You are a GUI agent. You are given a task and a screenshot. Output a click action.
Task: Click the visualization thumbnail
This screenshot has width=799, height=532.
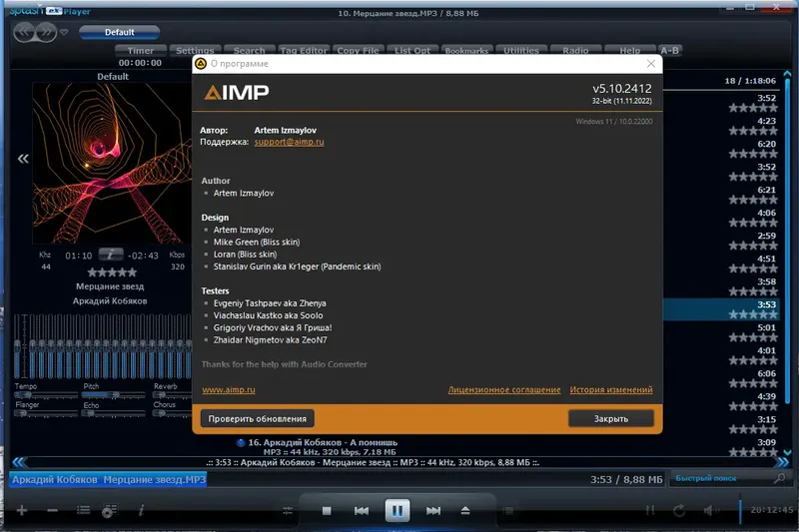(112, 163)
